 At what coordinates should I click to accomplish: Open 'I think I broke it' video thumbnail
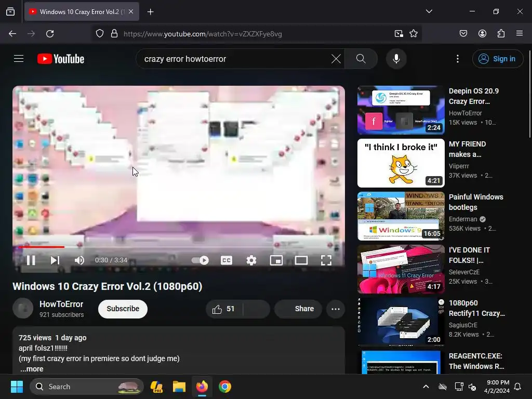coord(401,163)
